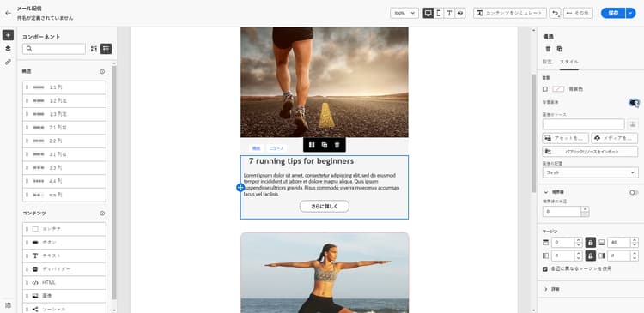Toggle 各辺に異なるマージンを使用 checkbox
644x313 pixels.
[545, 269]
